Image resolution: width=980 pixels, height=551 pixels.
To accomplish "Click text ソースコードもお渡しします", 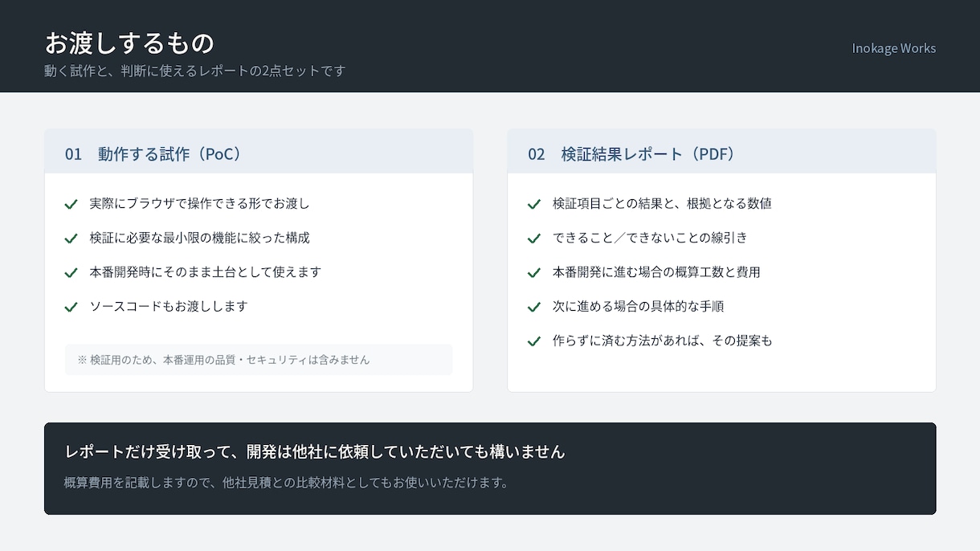I will point(169,306).
